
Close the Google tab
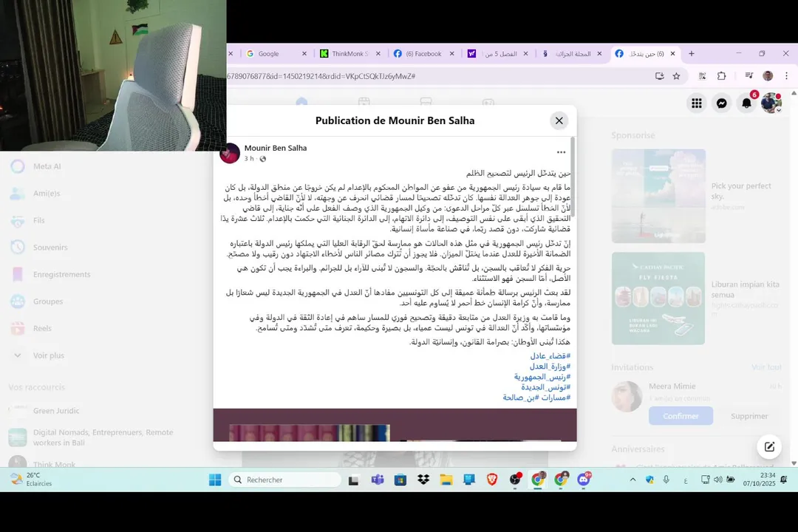pyautogui.click(x=304, y=53)
